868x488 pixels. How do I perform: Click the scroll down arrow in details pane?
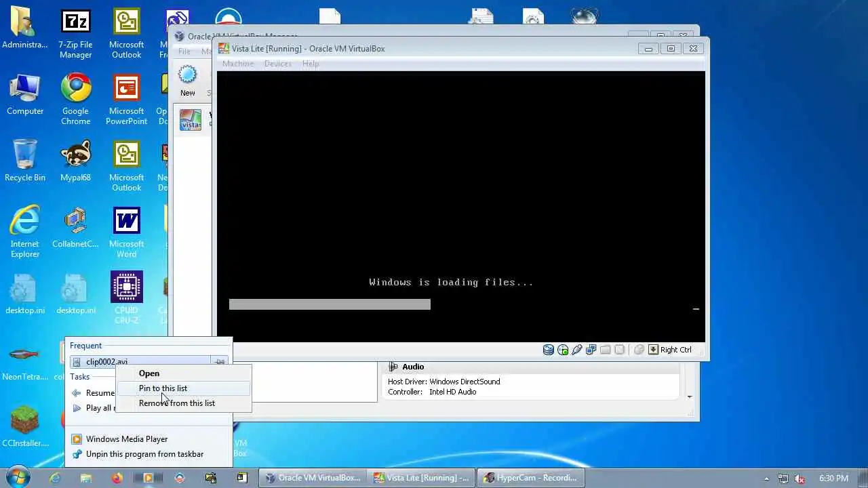(x=690, y=396)
